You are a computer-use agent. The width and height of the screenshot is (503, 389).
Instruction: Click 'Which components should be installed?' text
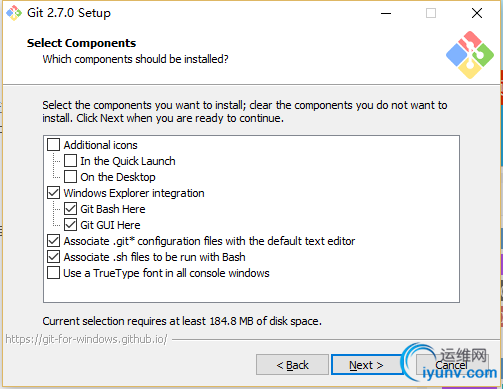135,59
